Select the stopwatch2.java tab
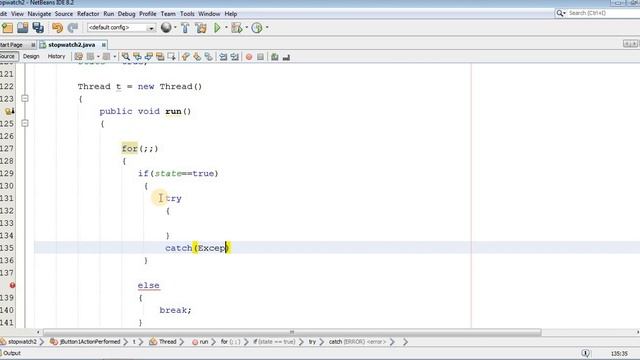 71,45
